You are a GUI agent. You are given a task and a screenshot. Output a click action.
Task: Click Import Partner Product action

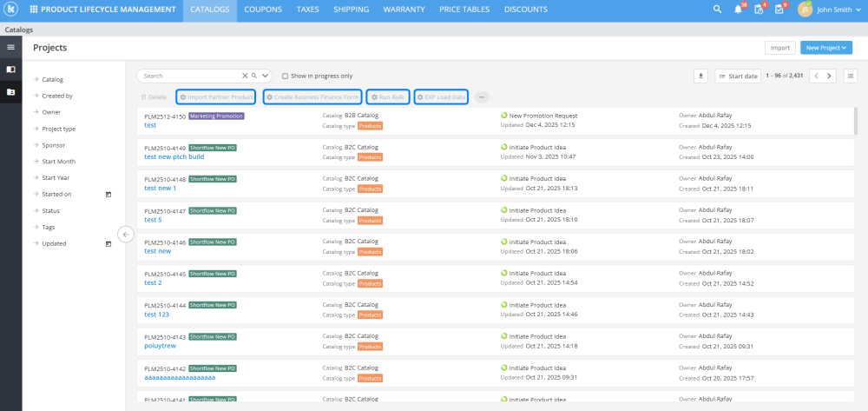[216, 97]
